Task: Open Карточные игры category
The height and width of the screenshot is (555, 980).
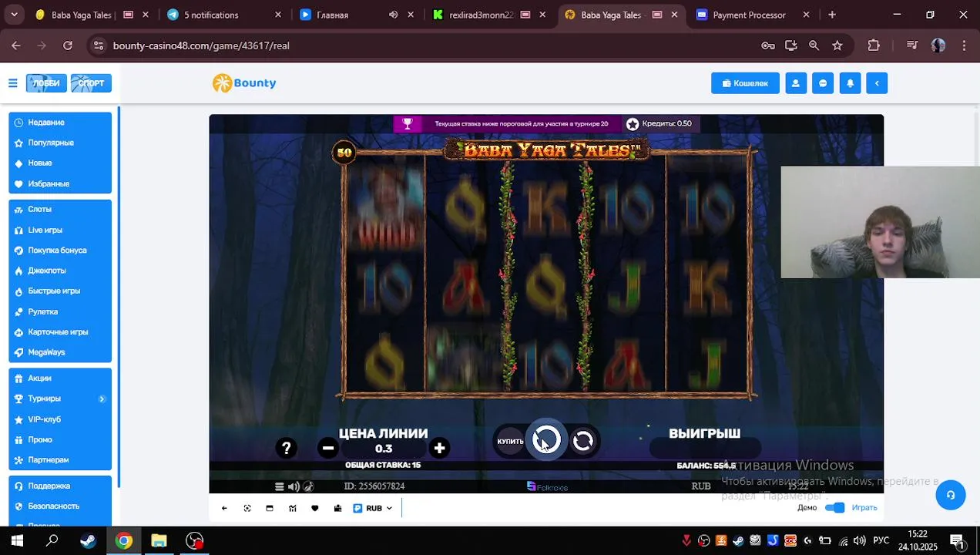Action: (x=60, y=332)
